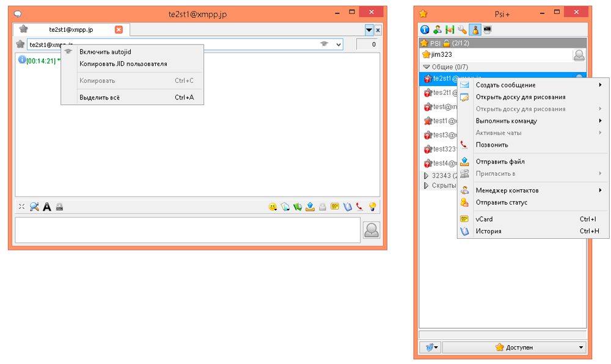Click the add contact icon in Psi+ toolbar
611x364 pixels.
pos(437,29)
